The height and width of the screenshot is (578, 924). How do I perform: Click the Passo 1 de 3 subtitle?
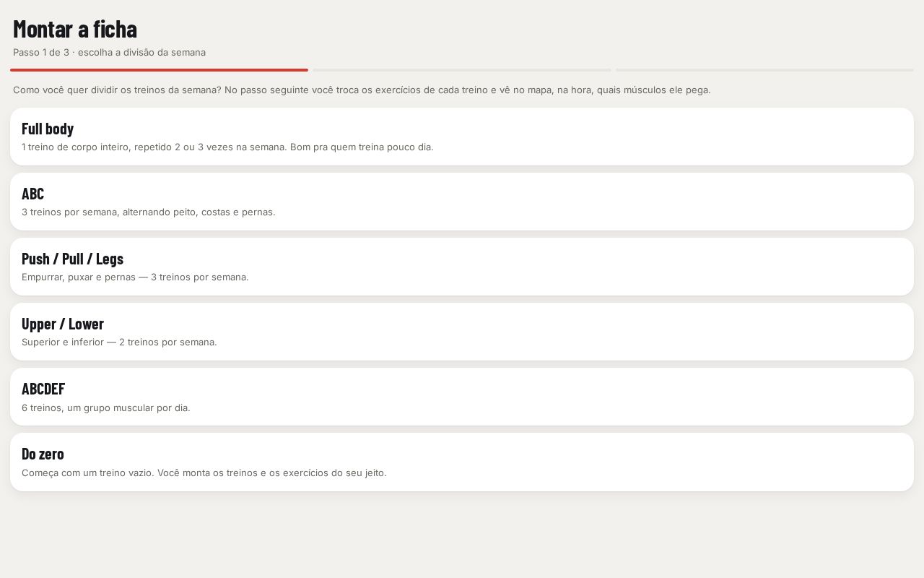(x=109, y=52)
